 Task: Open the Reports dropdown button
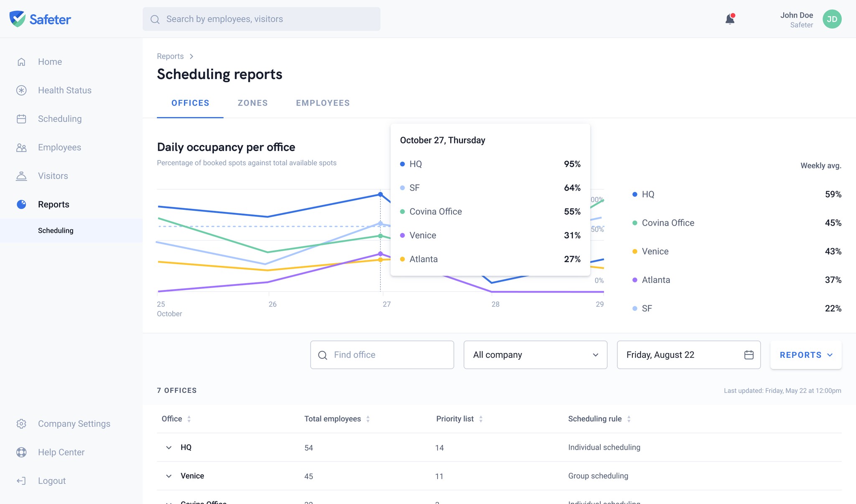pos(806,355)
